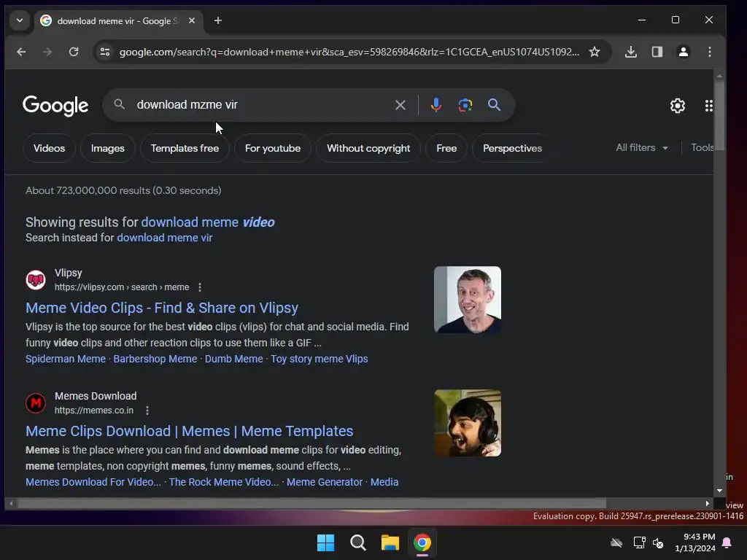Filter results by Images
Viewport: 747px width, 560px height.
click(x=108, y=148)
